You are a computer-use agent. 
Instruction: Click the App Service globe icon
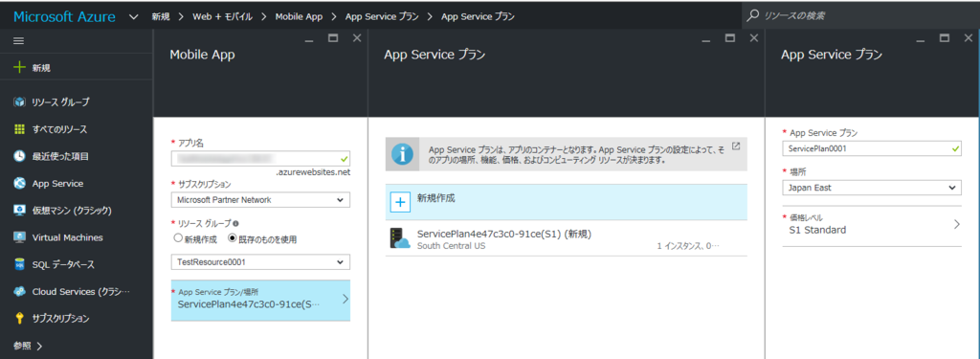pos(19,184)
